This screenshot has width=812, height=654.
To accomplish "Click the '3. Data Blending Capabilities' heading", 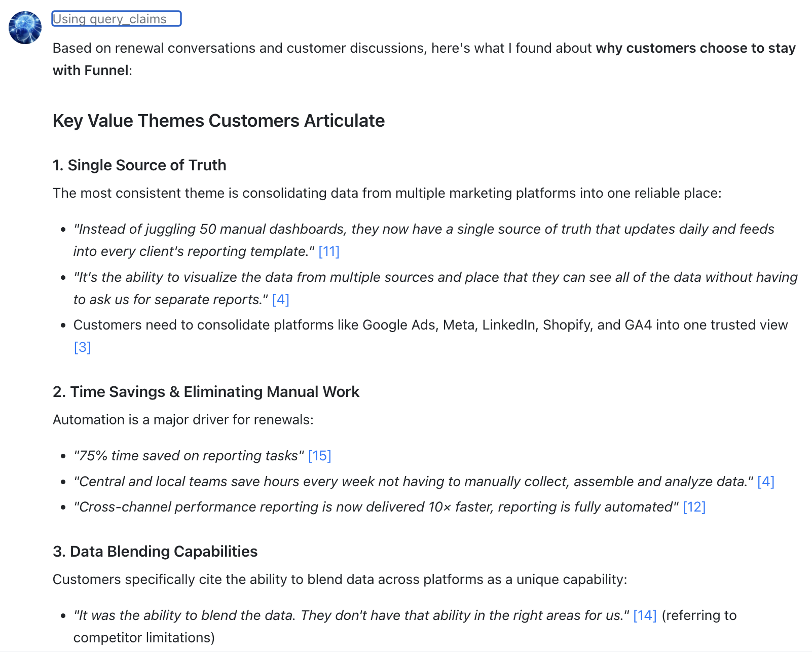I will [x=155, y=552].
